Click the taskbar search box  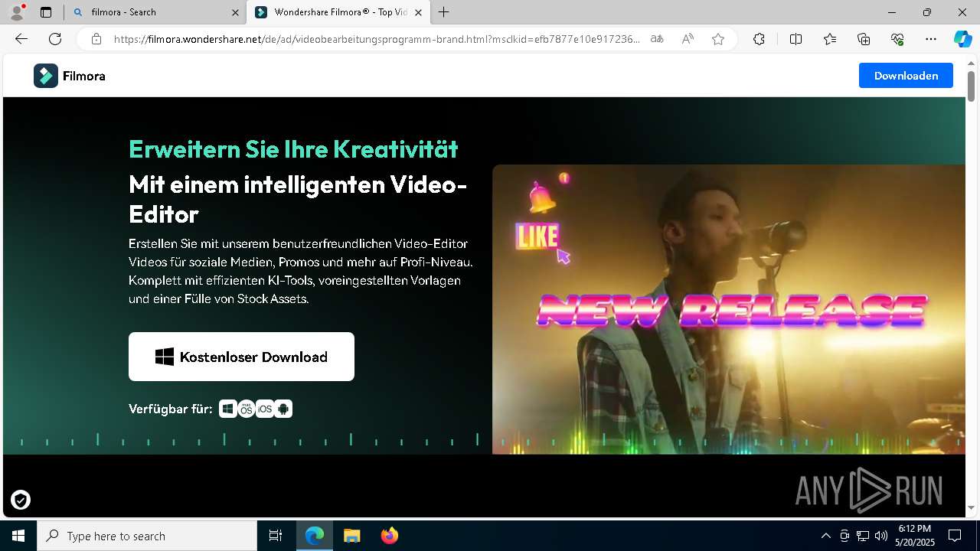click(x=147, y=536)
